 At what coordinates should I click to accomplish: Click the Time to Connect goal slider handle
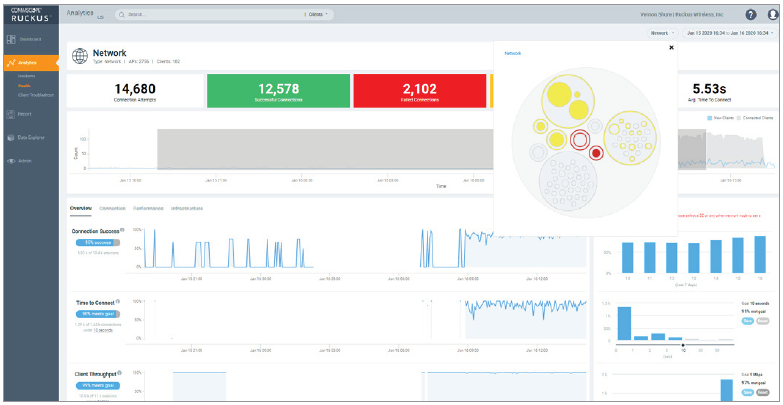(683, 345)
